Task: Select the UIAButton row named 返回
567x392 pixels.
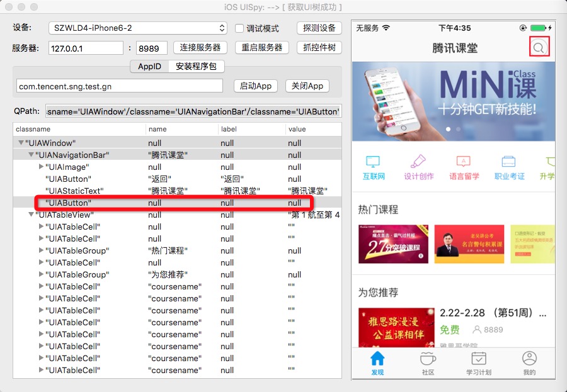Action: click(x=177, y=179)
